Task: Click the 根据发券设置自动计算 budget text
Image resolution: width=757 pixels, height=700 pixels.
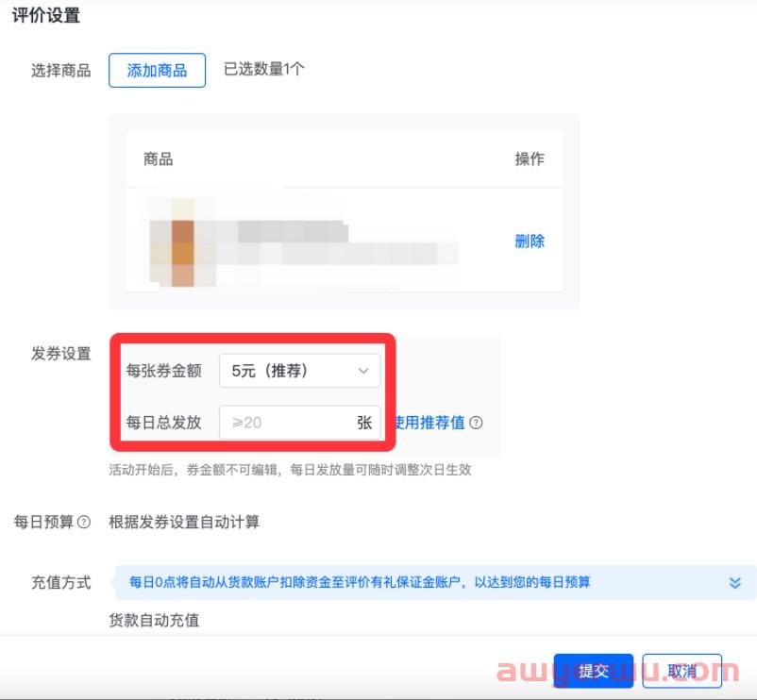Action: click(184, 522)
